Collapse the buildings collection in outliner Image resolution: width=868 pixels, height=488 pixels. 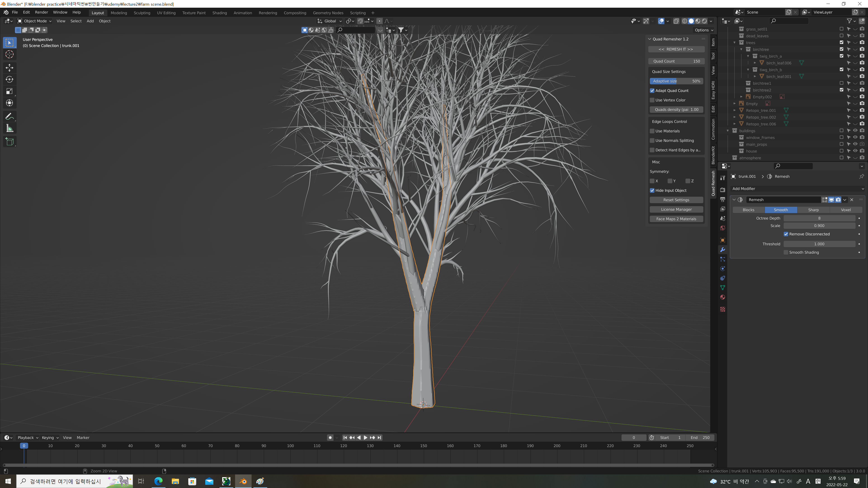[x=728, y=131]
